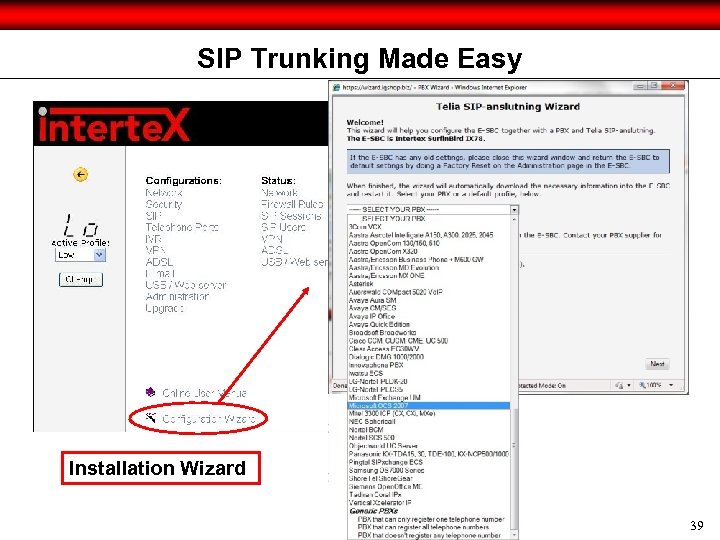Open IVR configuration
This screenshot has width=720, height=540.
[x=153, y=239]
